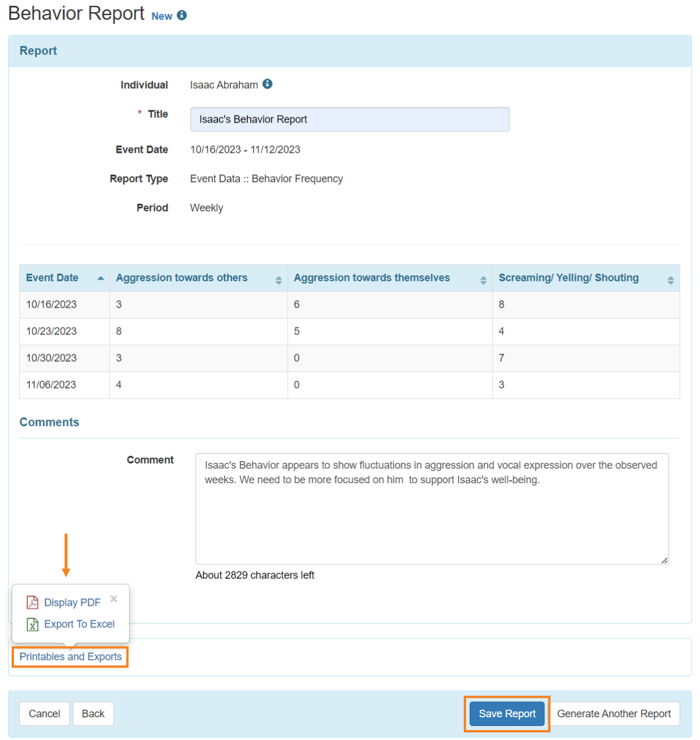This screenshot has width=700, height=740.
Task: Toggle sorting on the Event Date column
Action: (98, 278)
